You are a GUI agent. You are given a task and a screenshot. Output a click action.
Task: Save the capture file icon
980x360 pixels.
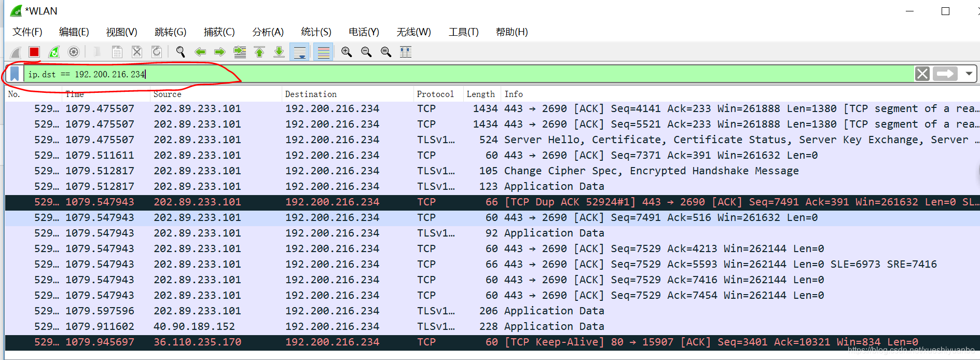[117, 52]
